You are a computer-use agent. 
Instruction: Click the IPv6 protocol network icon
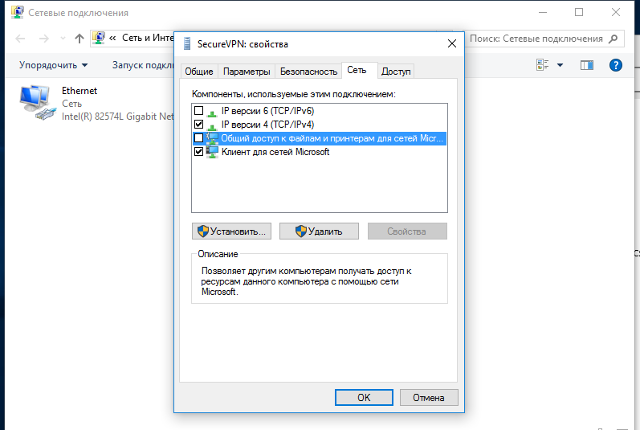tap(212, 112)
